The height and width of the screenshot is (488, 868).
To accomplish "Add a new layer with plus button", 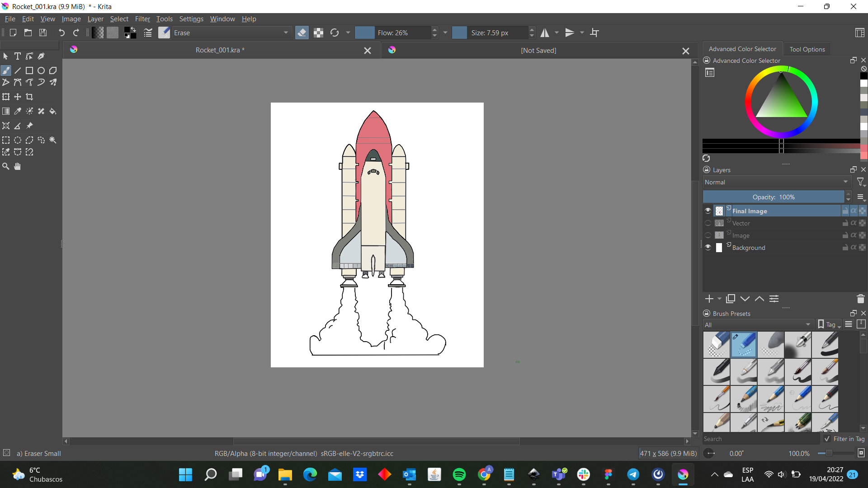I will 709,299.
